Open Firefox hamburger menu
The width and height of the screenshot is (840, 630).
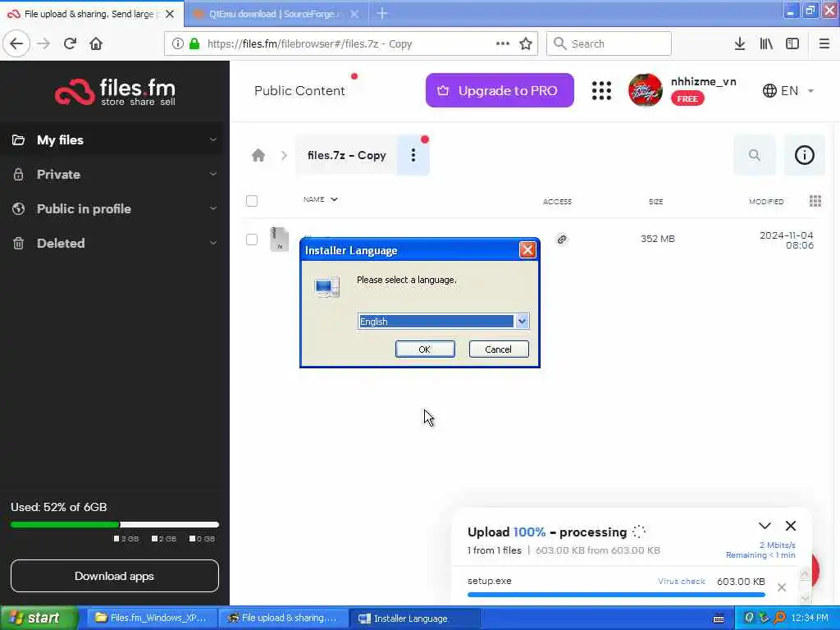coord(824,43)
